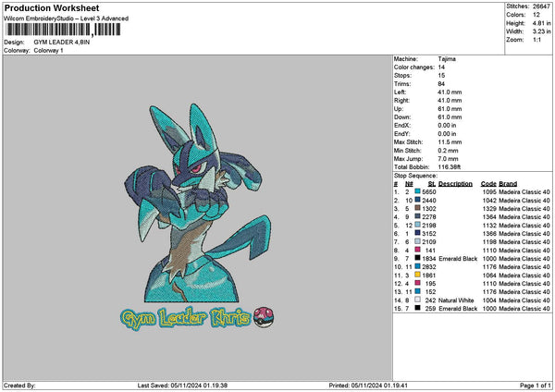
Task: Click the Pokéball graphic beside Gym Leader text
Action: pos(264,317)
